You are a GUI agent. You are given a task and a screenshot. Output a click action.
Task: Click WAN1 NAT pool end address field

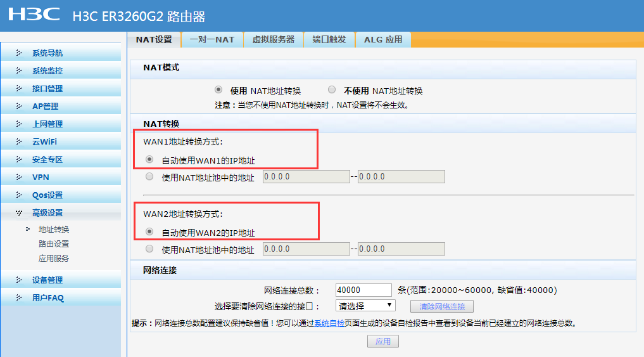pyautogui.click(x=401, y=176)
